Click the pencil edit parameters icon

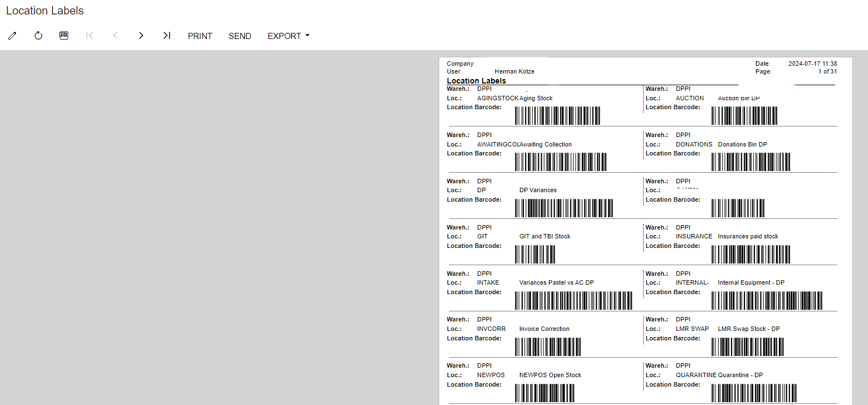point(12,36)
